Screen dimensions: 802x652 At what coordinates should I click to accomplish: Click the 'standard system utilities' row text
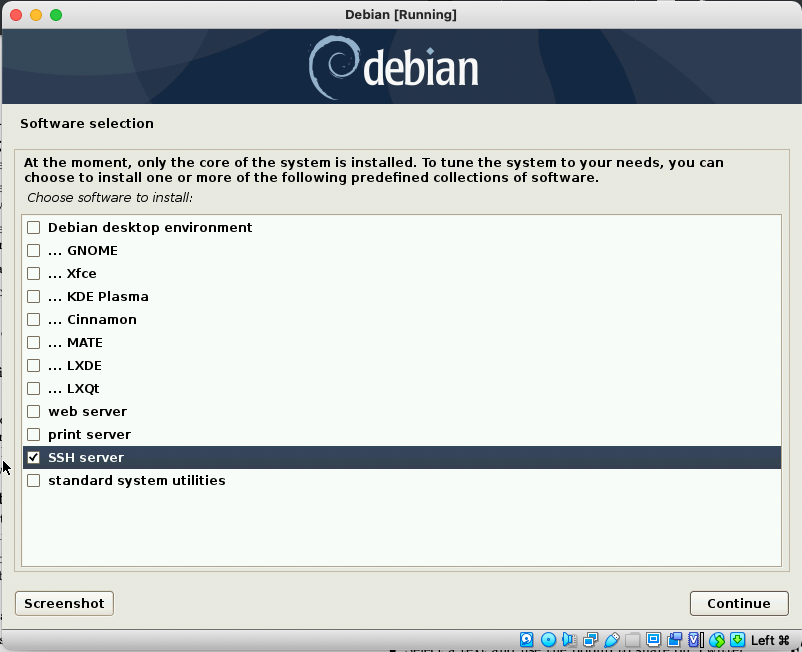pos(137,480)
